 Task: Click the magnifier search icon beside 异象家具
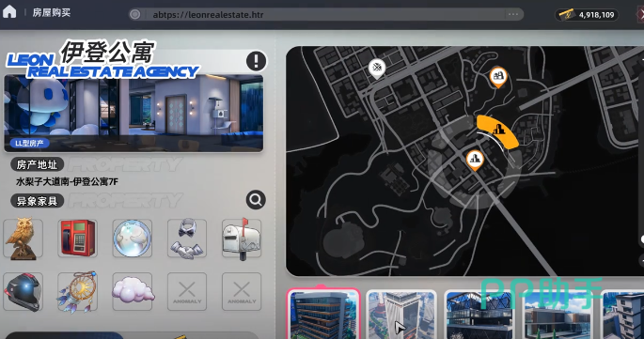[x=256, y=200]
